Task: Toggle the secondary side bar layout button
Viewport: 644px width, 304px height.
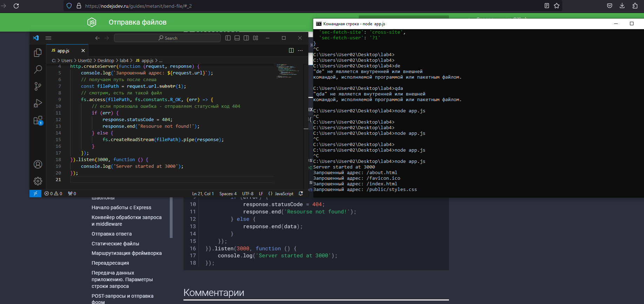Action: (x=246, y=38)
